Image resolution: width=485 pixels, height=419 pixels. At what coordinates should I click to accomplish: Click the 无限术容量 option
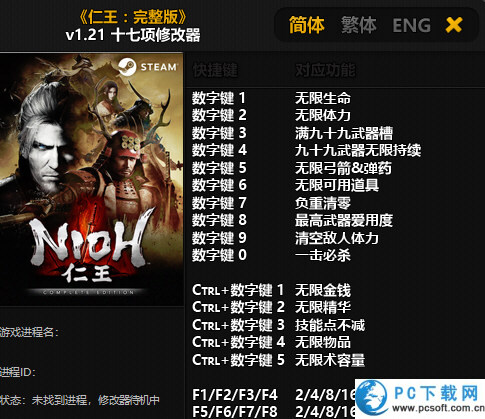point(330,360)
